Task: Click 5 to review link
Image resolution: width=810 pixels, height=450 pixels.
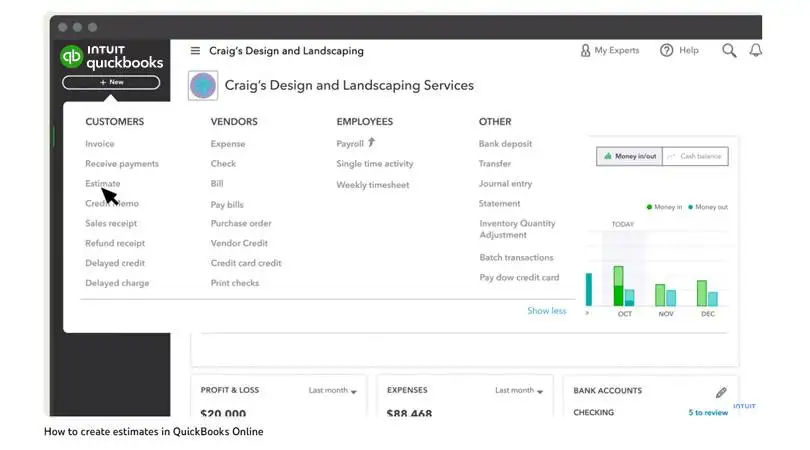Action: [x=708, y=412]
